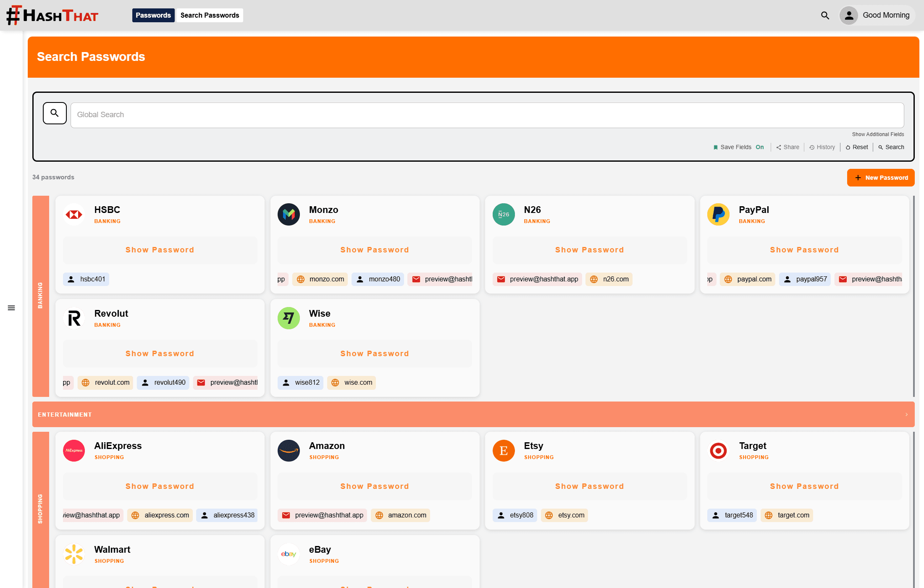Show Password for N26
Screen dimensions: 924x588
point(590,250)
